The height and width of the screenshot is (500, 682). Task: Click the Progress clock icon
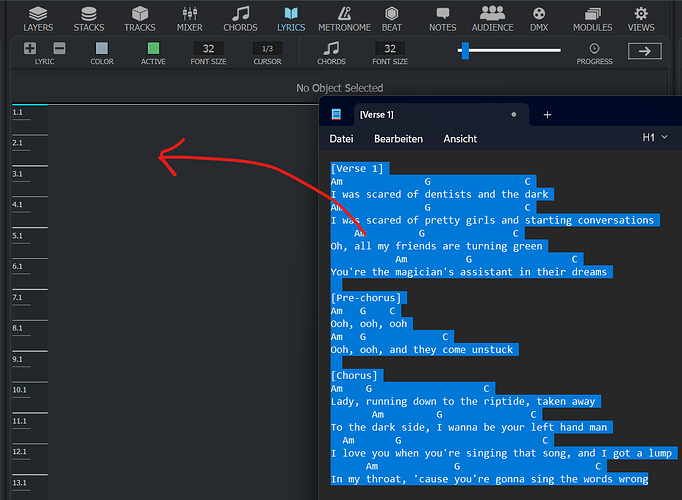click(594, 48)
